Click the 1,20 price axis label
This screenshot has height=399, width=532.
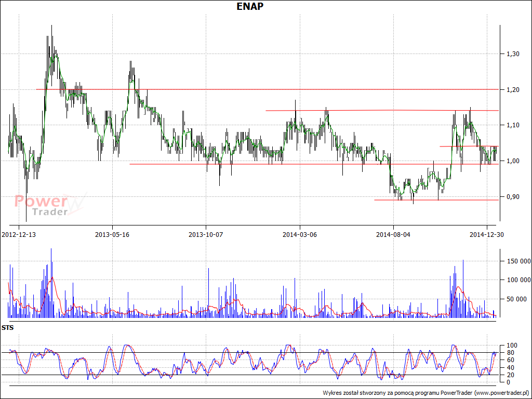513,89
